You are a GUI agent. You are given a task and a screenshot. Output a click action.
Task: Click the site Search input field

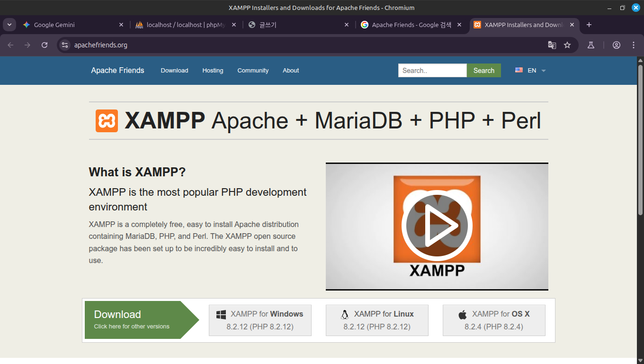click(x=432, y=70)
